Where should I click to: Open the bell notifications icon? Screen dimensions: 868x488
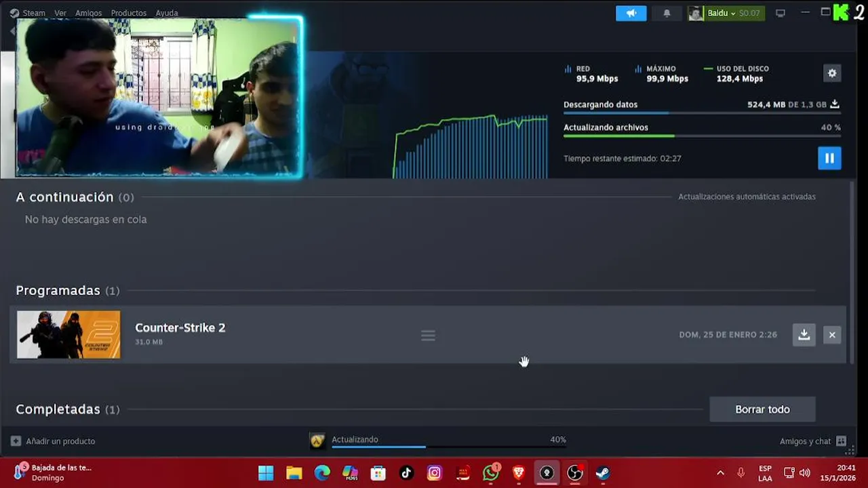coord(667,13)
